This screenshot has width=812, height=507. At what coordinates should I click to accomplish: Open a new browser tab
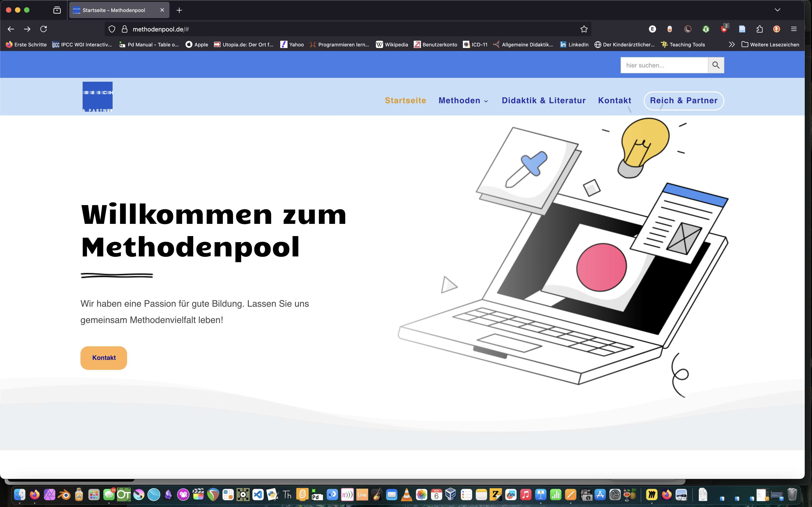pyautogui.click(x=179, y=10)
